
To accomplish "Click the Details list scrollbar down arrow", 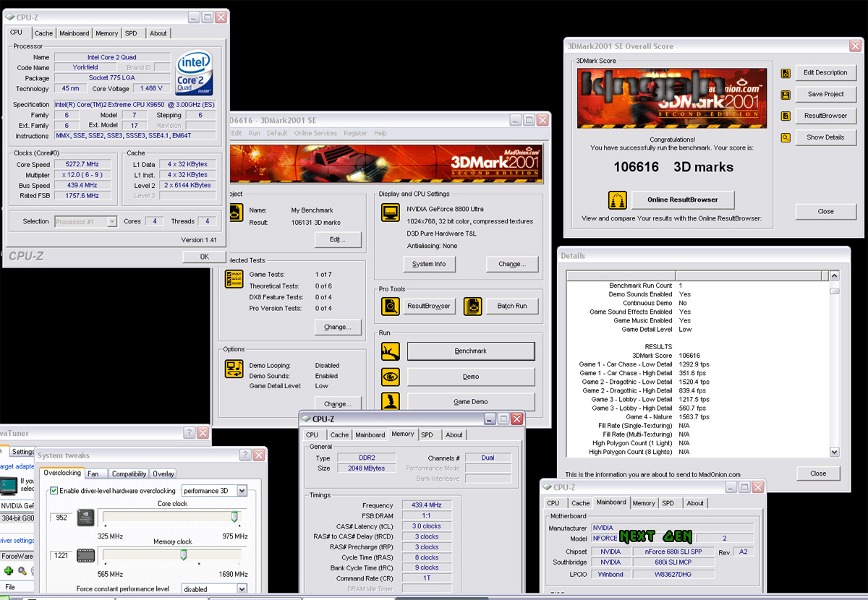I will [x=834, y=452].
